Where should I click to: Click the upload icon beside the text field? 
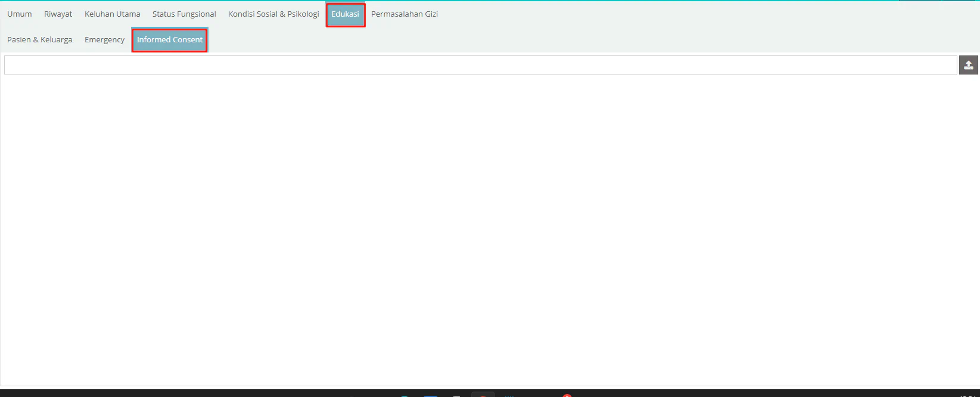(968, 65)
